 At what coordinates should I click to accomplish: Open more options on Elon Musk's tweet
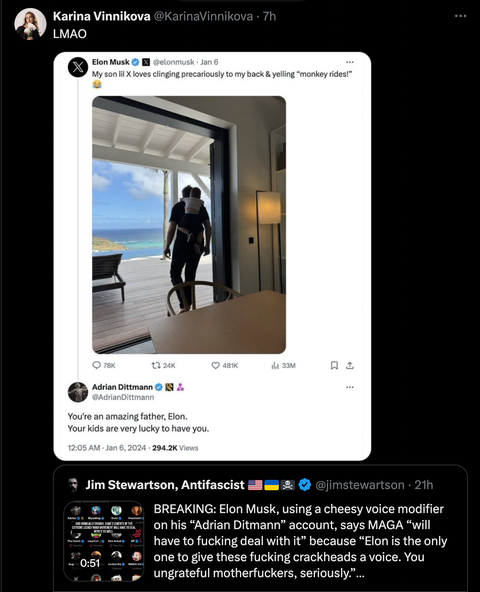click(x=350, y=62)
